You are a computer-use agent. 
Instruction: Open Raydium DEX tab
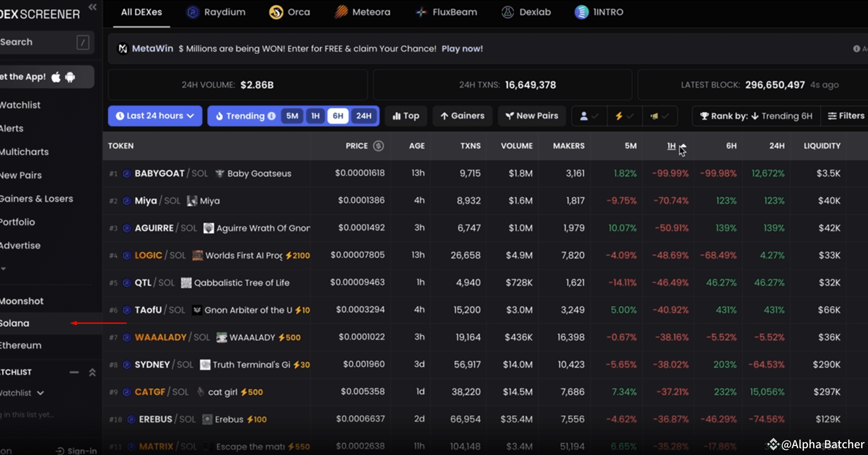216,12
